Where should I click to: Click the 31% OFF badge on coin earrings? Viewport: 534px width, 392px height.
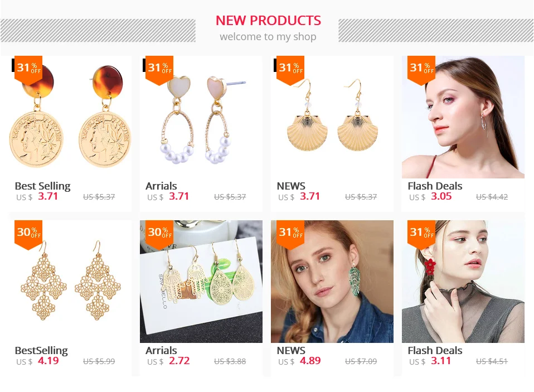(28, 70)
